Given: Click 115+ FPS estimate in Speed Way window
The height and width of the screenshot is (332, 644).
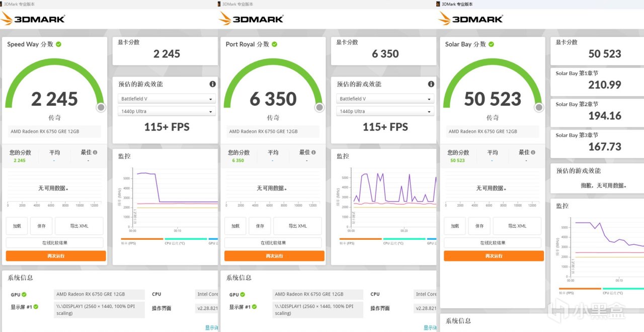Looking at the screenshot, I should 167,127.
